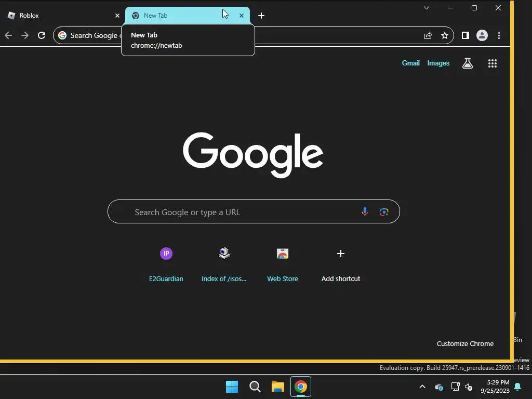532x399 pixels.
Task: Open the E2Guardian shortcut
Action: (x=166, y=264)
